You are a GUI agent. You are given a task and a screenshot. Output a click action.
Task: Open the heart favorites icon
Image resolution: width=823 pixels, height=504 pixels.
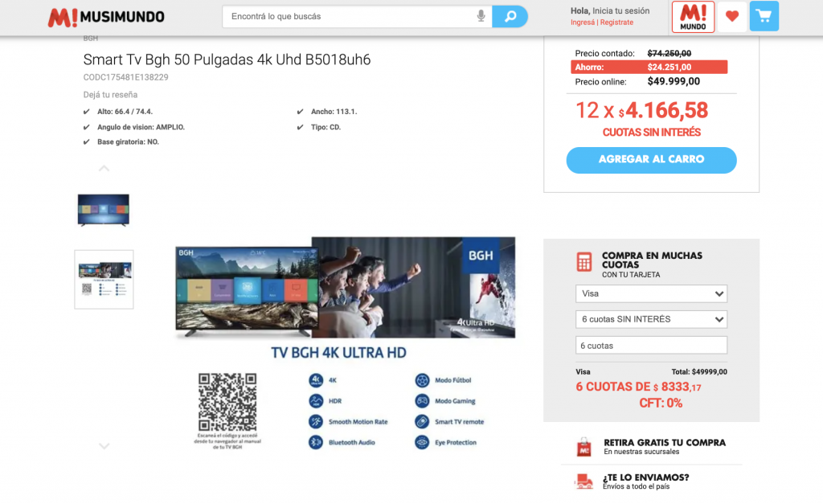point(731,17)
